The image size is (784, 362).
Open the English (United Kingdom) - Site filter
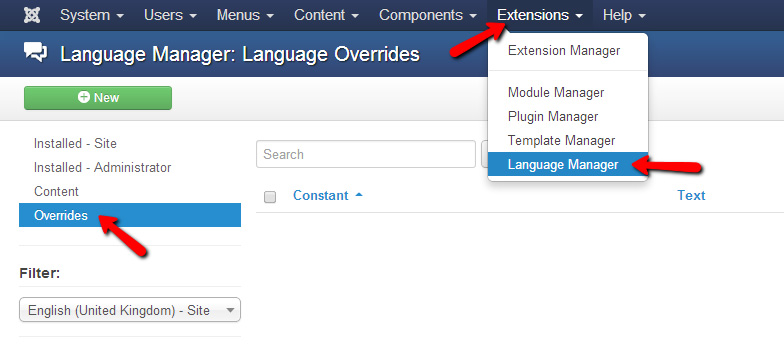pos(130,310)
